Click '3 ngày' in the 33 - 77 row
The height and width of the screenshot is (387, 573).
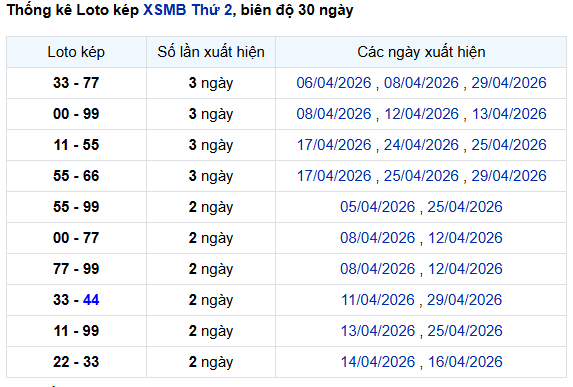click(x=211, y=83)
